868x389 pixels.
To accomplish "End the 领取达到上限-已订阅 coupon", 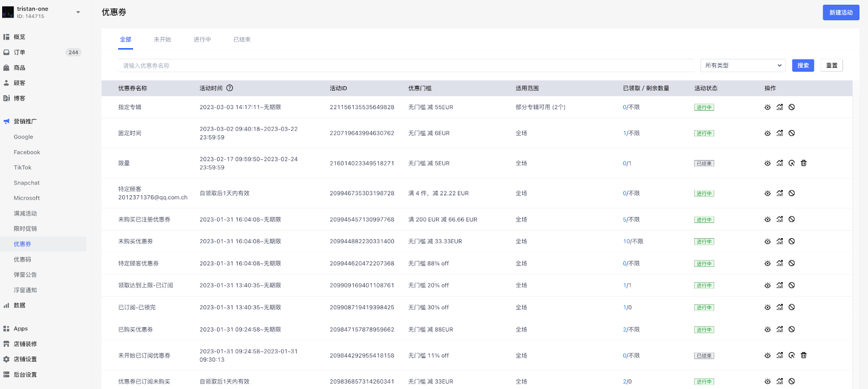I will pyautogui.click(x=792, y=285).
